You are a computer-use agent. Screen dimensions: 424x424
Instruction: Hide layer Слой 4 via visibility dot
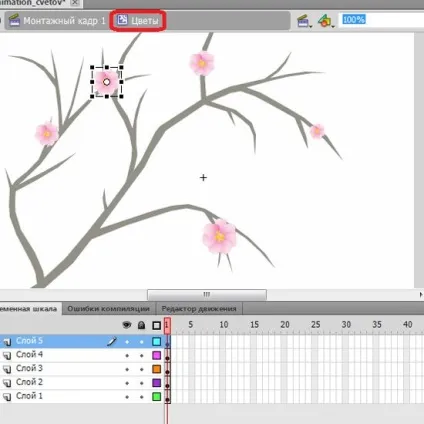tap(127, 356)
